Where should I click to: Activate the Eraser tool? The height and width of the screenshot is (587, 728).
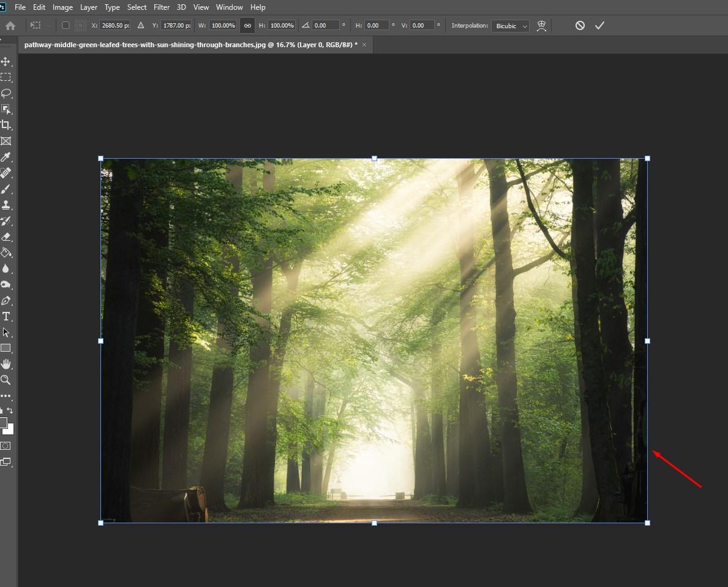pyautogui.click(x=6, y=237)
